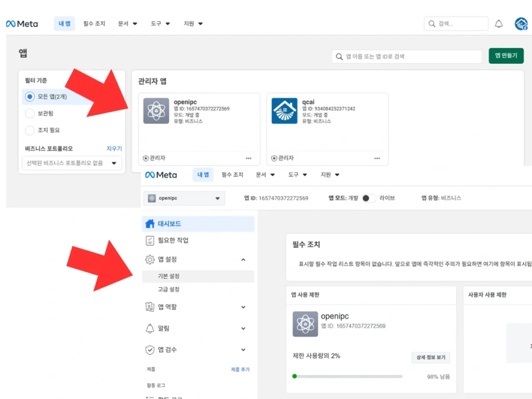Expand the 문서 menu in the top header
Image resolution: width=532 pixels, height=399 pixels.
[x=128, y=24]
